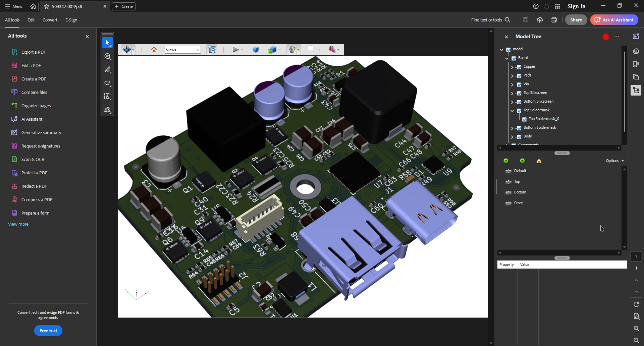Toggle visibility of Top Silkscreen checkbox
Image resolution: width=644 pixels, height=346 pixels.
[519, 93]
